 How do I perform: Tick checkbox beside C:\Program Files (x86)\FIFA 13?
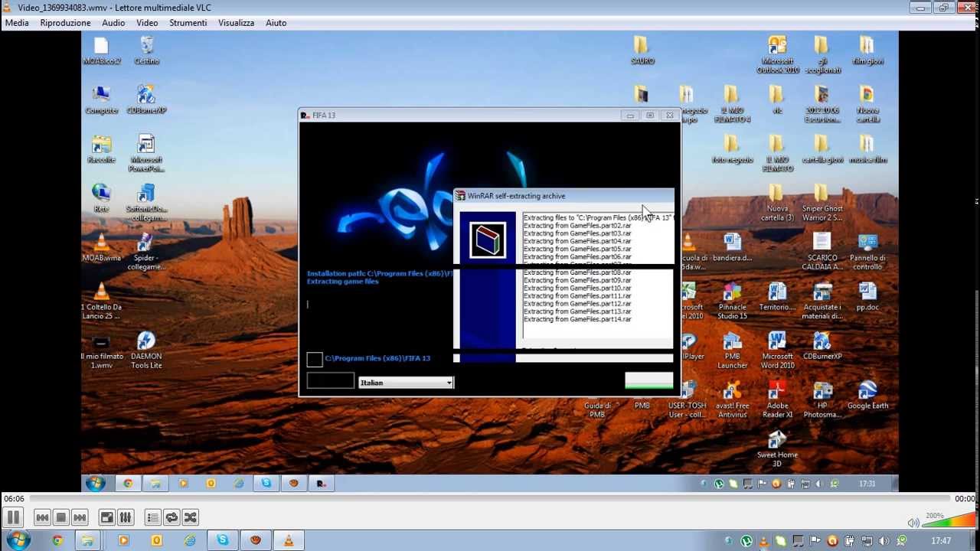coord(314,360)
